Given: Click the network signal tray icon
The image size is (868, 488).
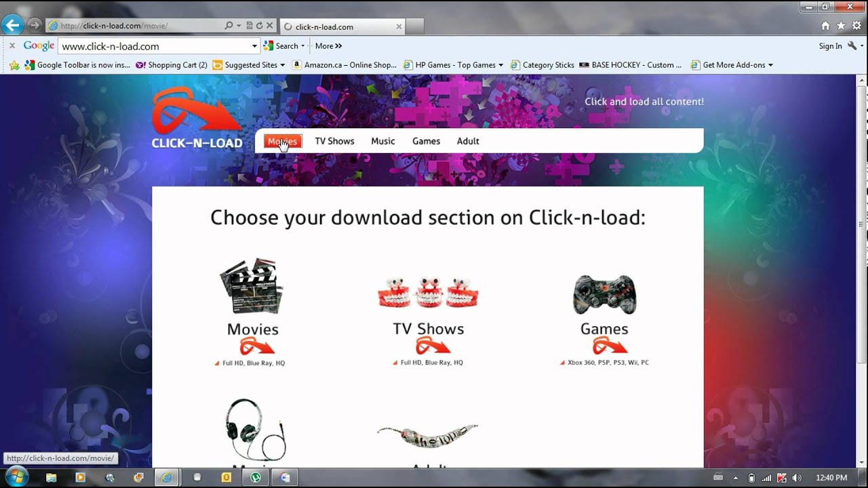Looking at the screenshot, I should 766,478.
